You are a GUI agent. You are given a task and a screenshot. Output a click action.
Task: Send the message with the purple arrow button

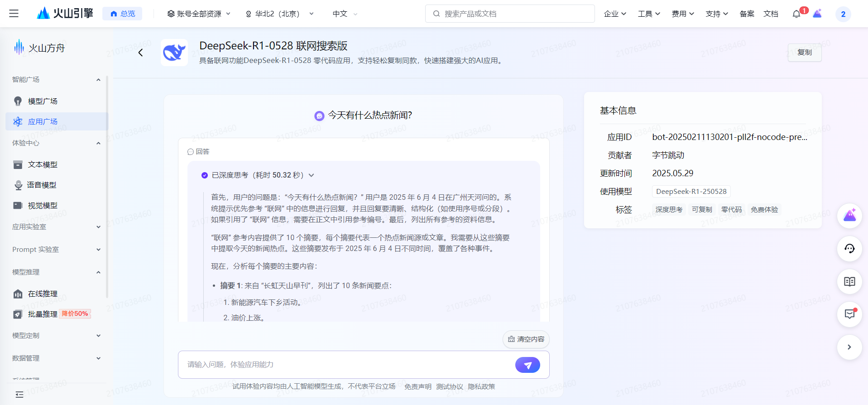(528, 365)
